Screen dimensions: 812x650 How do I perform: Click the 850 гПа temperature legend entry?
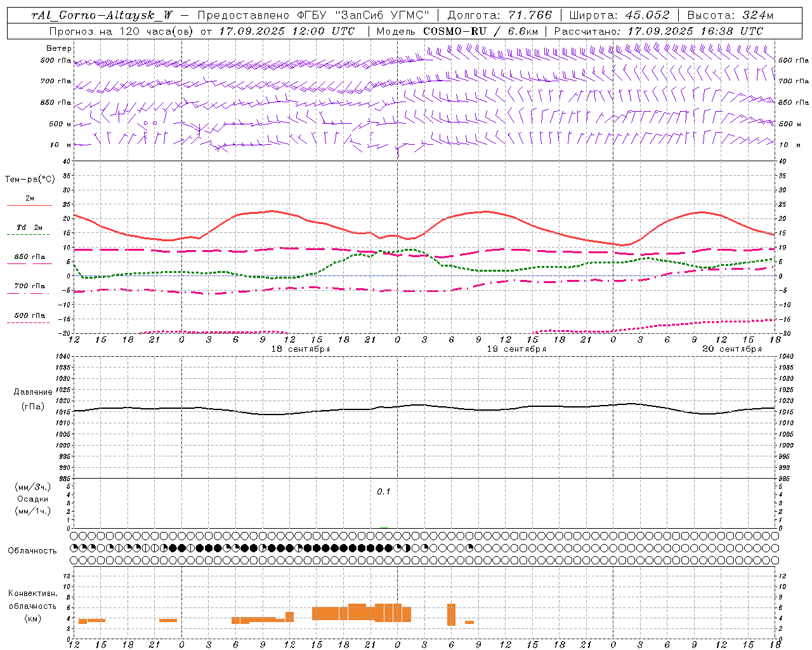tap(29, 257)
